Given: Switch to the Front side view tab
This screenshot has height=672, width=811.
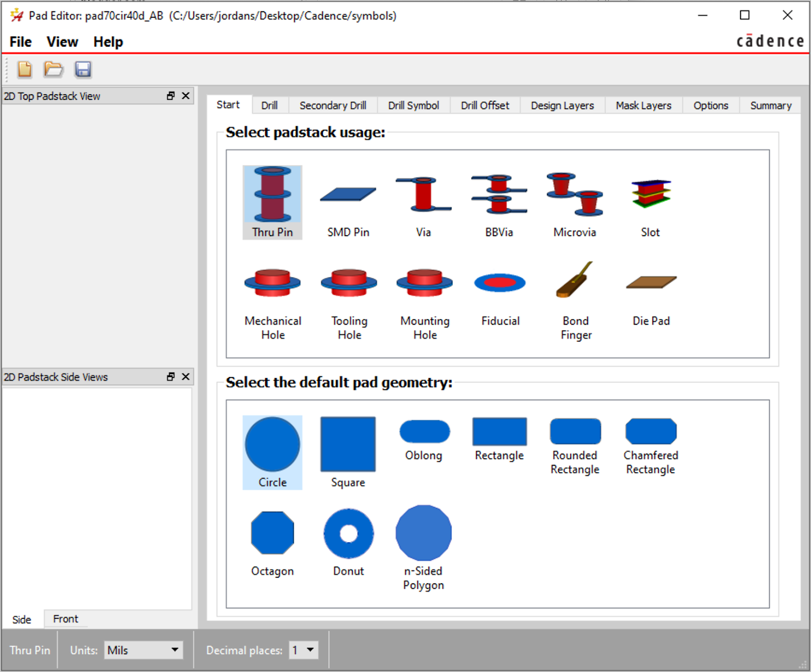Looking at the screenshot, I should (65, 619).
